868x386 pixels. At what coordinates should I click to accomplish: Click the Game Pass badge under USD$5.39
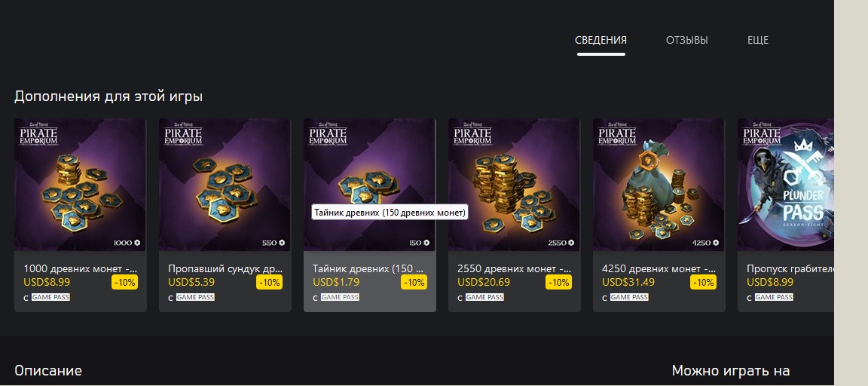(194, 297)
